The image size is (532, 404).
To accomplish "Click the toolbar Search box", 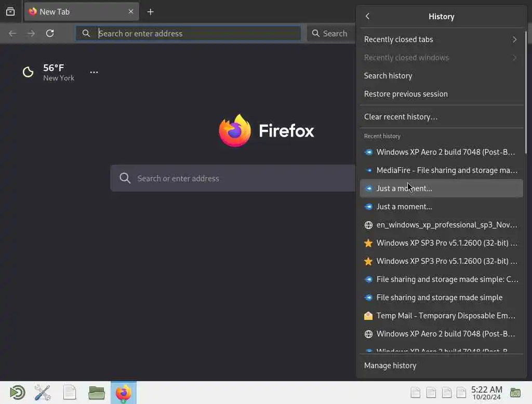I will click(331, 33).
